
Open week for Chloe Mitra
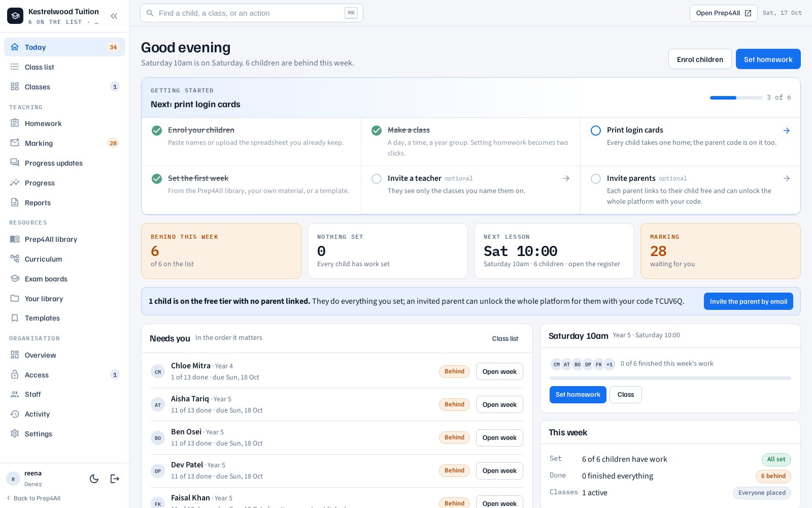click(x=499, y=371)
